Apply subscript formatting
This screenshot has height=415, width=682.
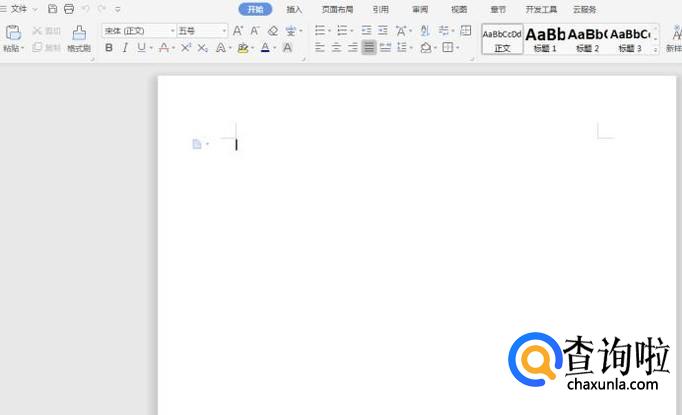point(203,48)
